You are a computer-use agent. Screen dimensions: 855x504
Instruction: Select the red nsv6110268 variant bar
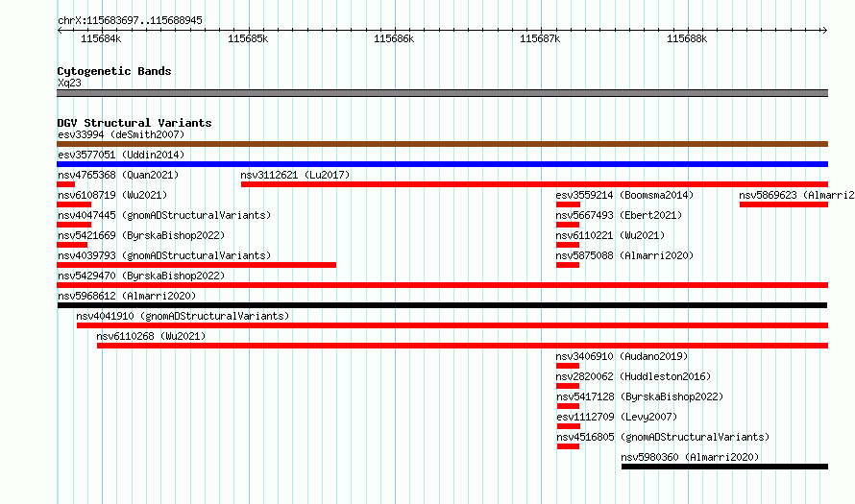tap(462, 346)
